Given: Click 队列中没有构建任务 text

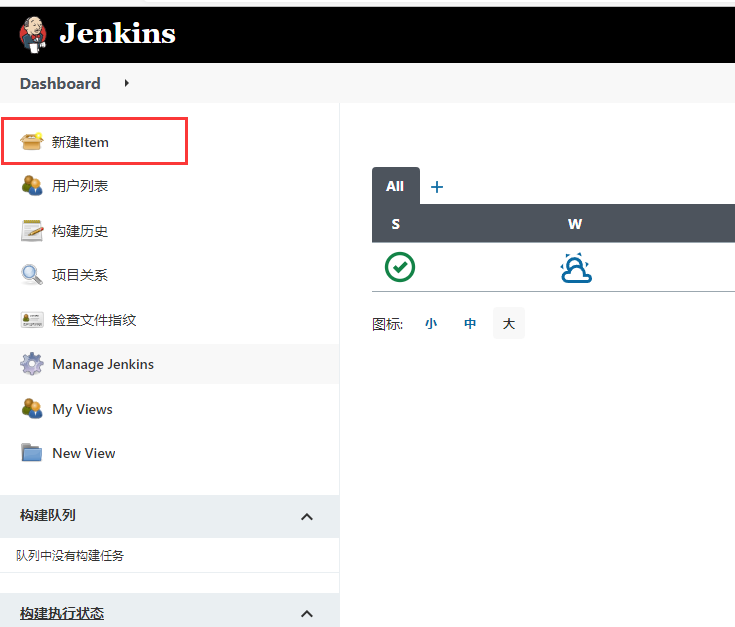Looking at the screenshot, I should click(70, 556).
